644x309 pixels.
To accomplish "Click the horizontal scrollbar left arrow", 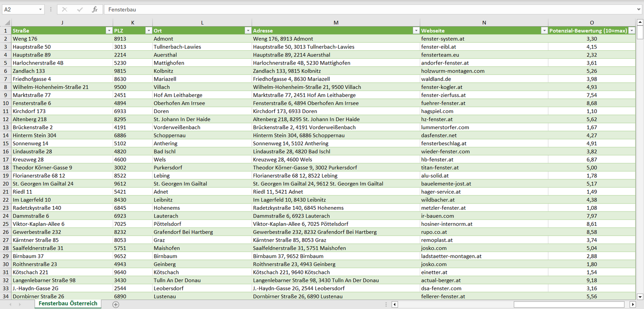I will 394,305.
